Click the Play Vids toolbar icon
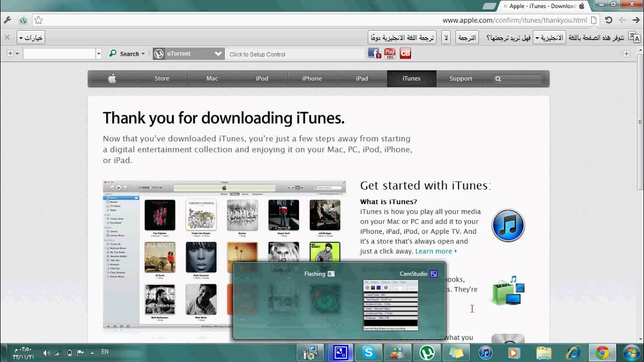 click(390, 53)
